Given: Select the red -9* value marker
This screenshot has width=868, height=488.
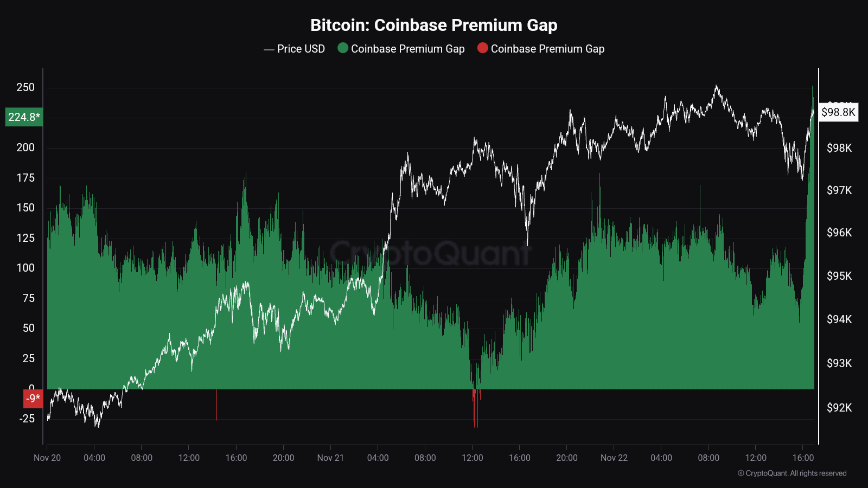Looking at the screenshot, I should pyautogui.click(x=33, y=399).
